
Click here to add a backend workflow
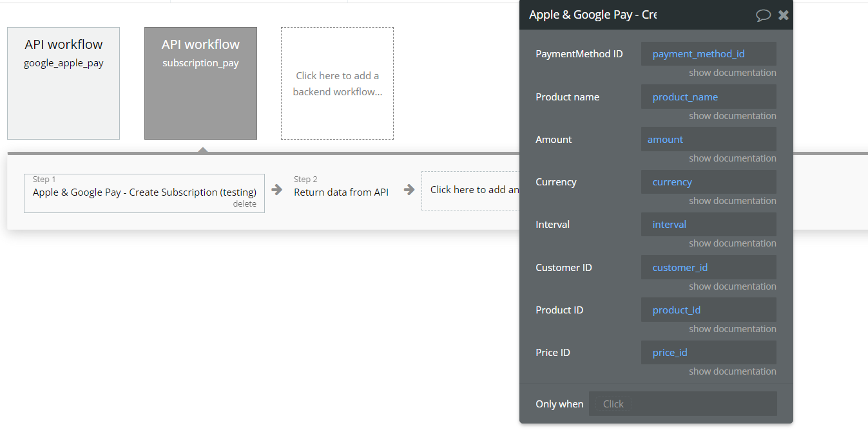point(337,83)
